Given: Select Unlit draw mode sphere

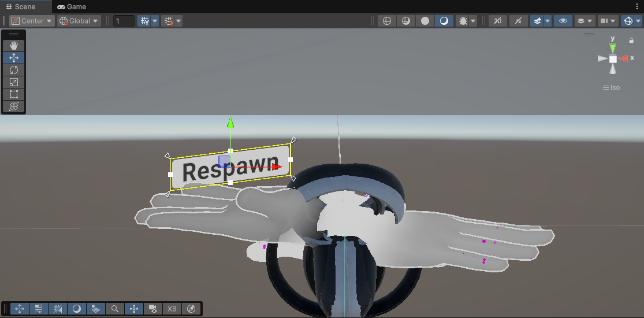Looking at the screenshot, I should pos(425,21).
